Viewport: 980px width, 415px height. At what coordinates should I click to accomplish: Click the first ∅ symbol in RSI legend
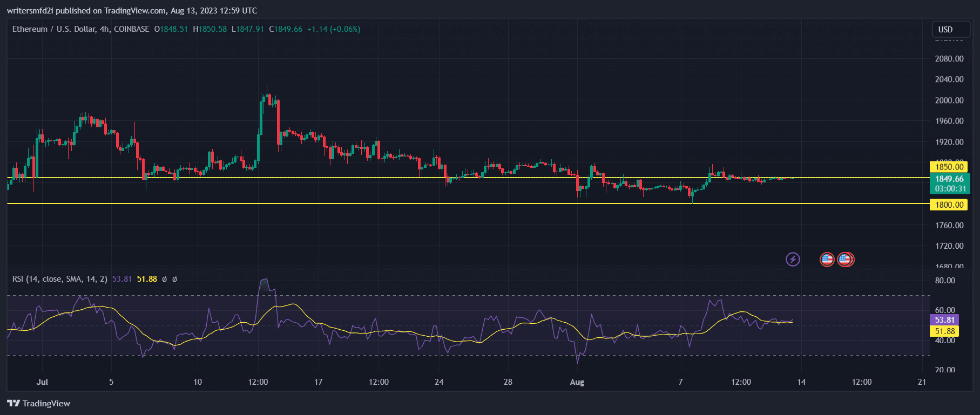[165, 279]
